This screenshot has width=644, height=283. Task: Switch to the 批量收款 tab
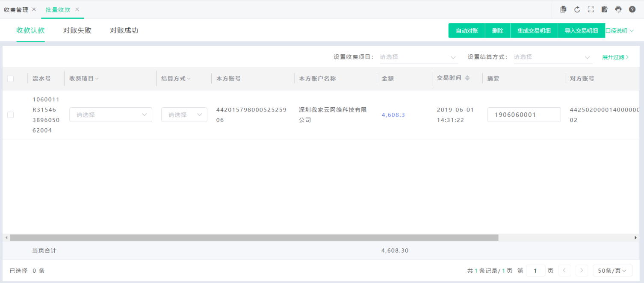tap(58, 9)
